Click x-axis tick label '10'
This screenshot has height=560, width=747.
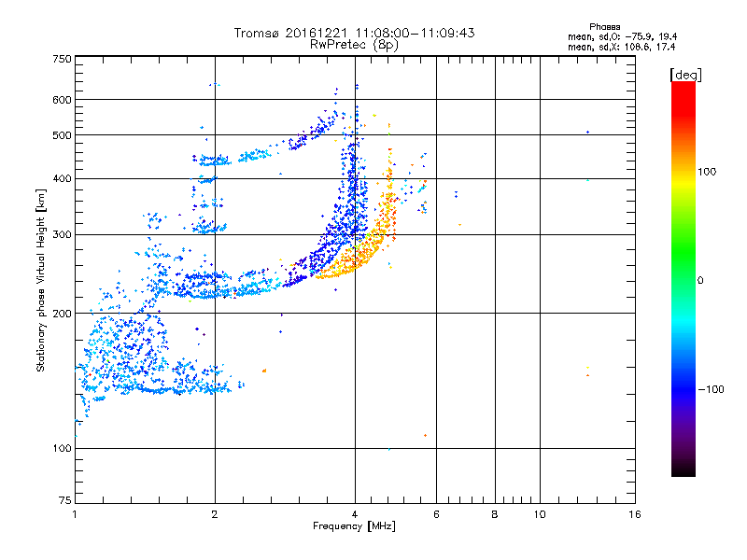[540, 514]
